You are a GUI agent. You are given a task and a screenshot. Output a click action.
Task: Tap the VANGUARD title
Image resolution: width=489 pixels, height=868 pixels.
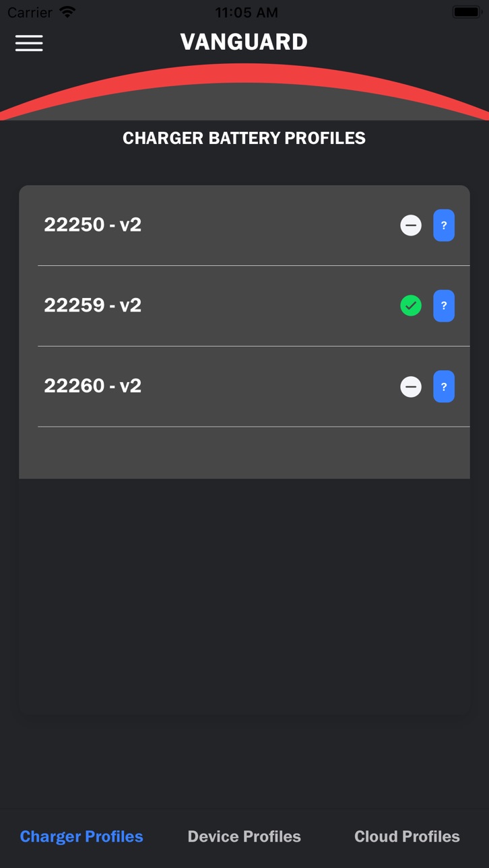[244, 42]
